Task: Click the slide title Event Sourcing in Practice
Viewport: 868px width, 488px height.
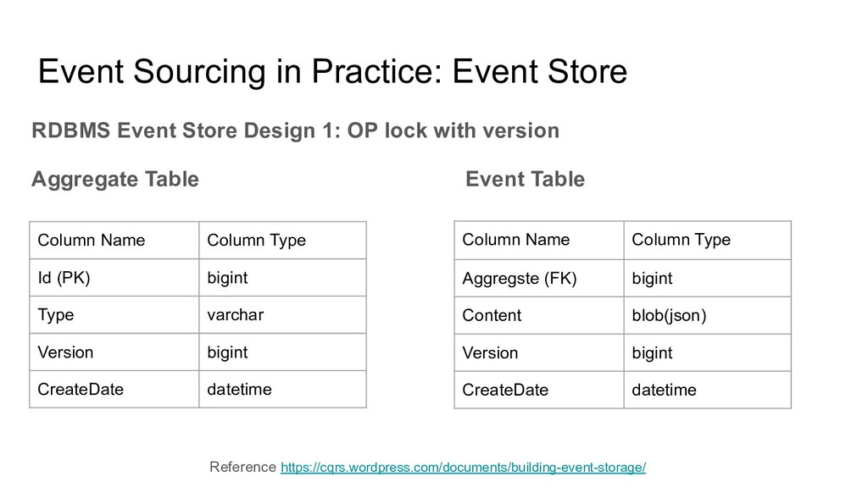Action: 332,72
